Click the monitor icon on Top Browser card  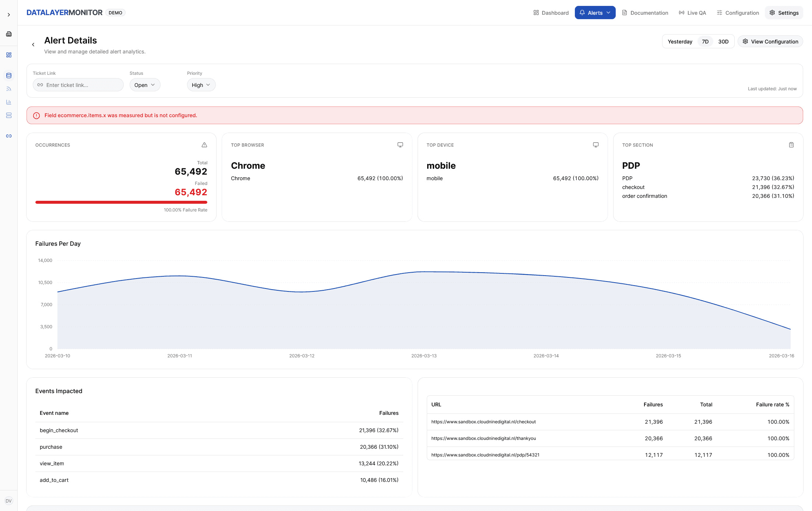click(x=400, y=145)
